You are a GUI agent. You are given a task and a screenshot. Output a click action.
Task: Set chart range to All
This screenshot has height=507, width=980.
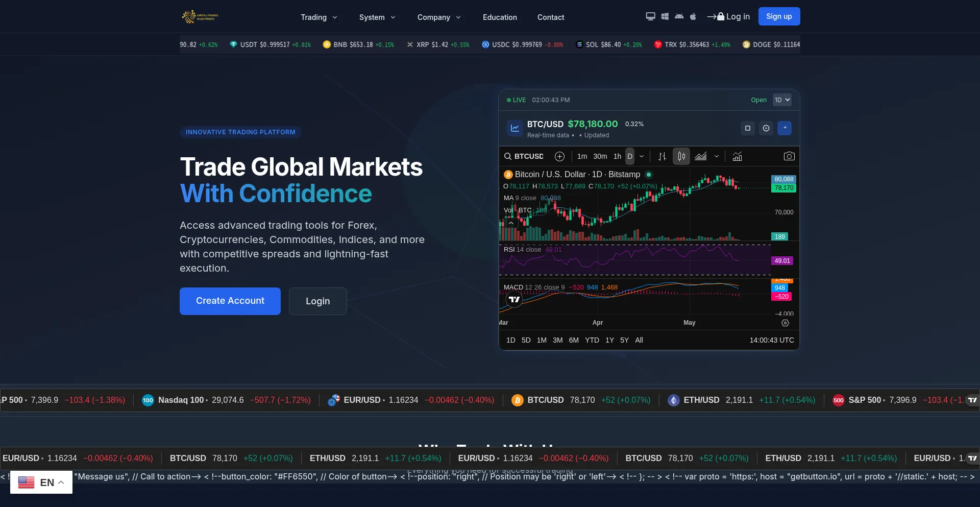point(639,340)
